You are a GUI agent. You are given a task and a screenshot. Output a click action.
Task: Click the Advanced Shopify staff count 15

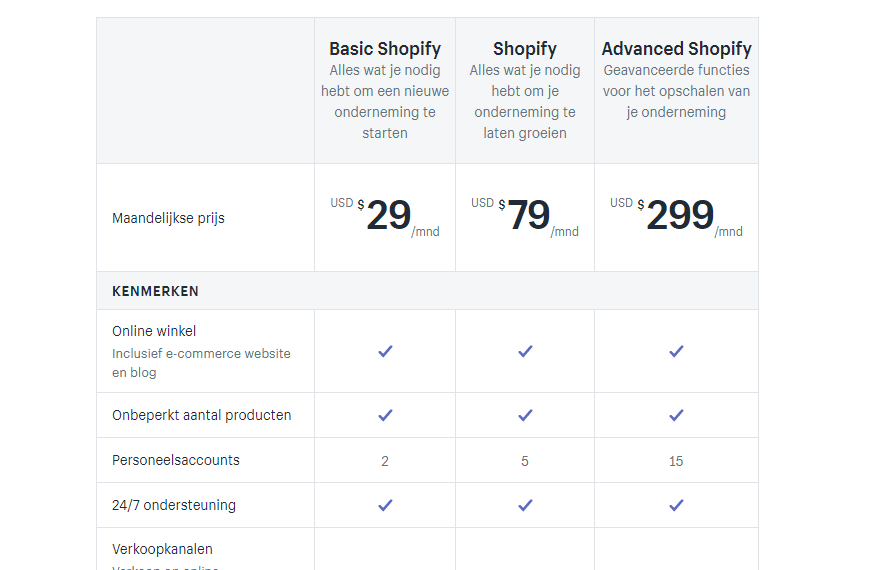click(x=676, y=461)
